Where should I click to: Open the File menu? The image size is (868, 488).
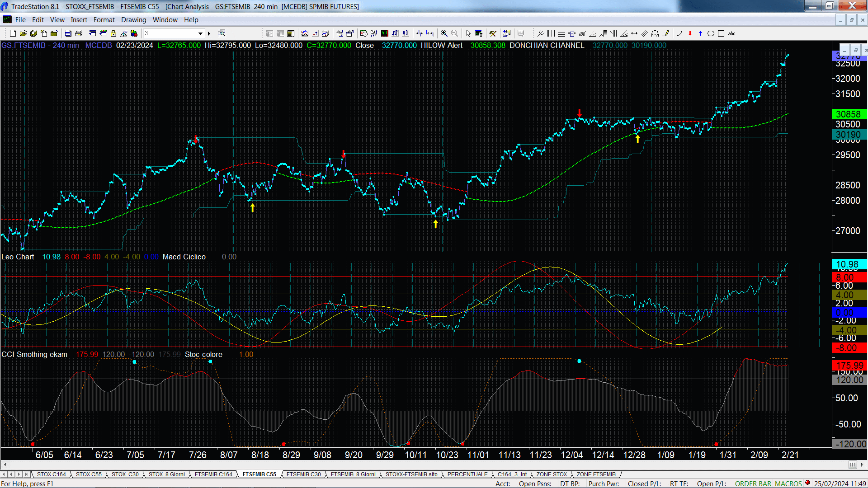point(20,20)
